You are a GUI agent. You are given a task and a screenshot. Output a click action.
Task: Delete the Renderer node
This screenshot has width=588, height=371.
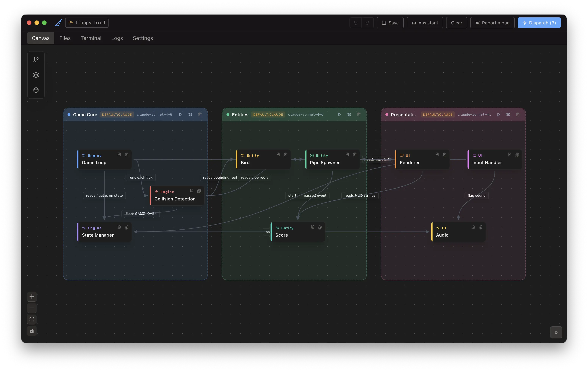(x=444, y=155)
